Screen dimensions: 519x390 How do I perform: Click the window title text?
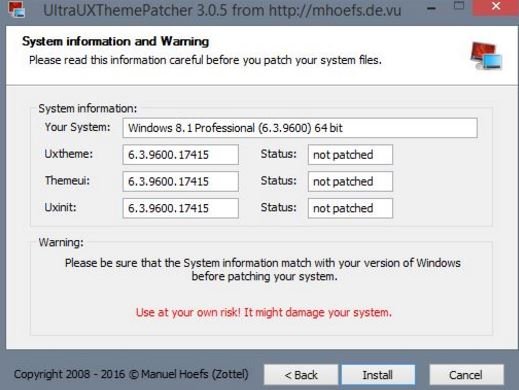(222, 10)
